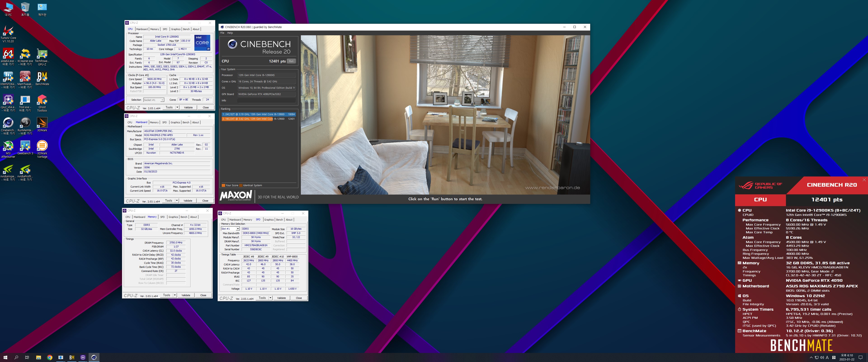Click Close button in CPU-Z SPD window
Image resolution: width=868 pixels, height=362 pixels.
point(299,298)
